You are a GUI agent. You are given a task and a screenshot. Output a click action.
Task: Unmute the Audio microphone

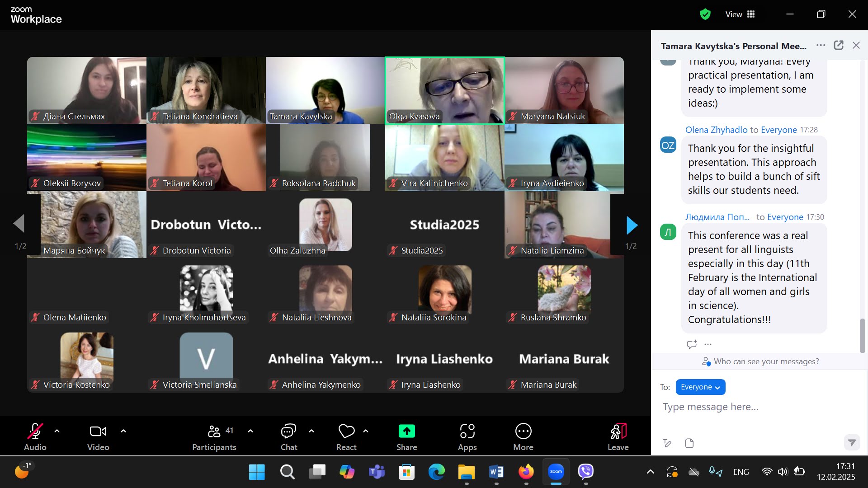tap(35, 432)
